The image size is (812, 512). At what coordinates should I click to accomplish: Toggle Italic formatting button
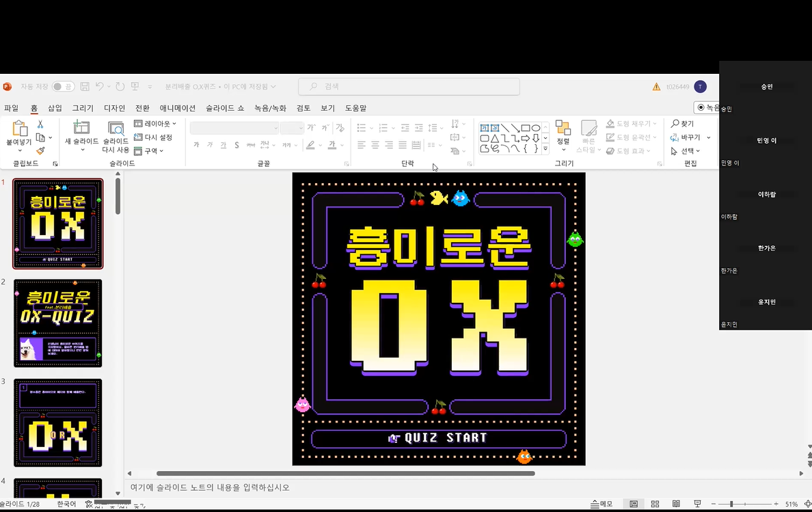coord(210,145)
